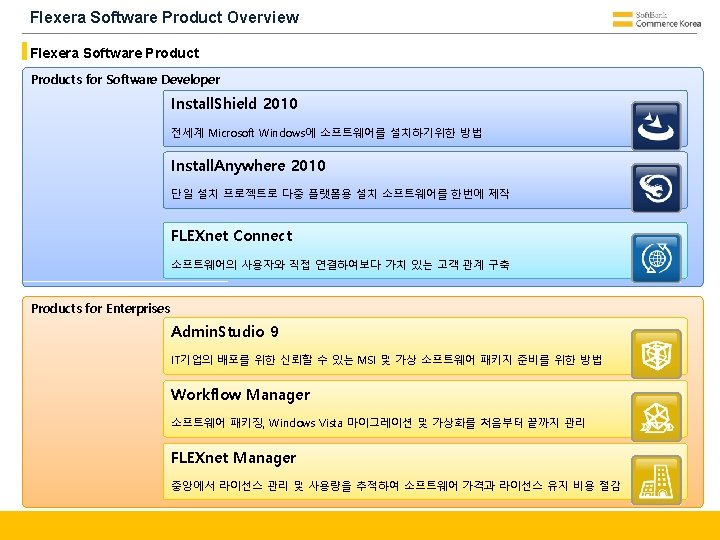Click the Workflow Manager icon
The height and width of the screenshot is (540, 720).
pyautogui.click(x=656, y=417)
